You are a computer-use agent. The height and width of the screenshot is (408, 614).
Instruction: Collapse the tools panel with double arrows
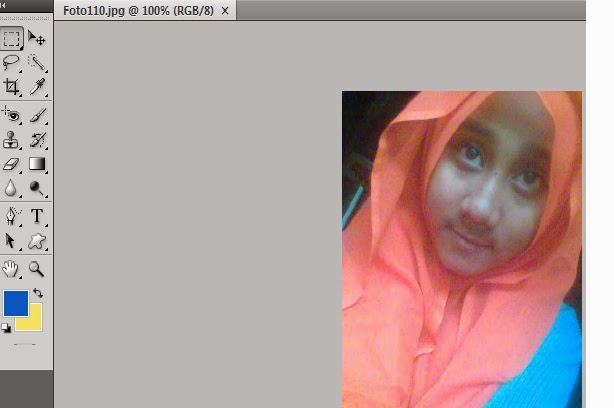pyautogui.click(x=3, y=5)
